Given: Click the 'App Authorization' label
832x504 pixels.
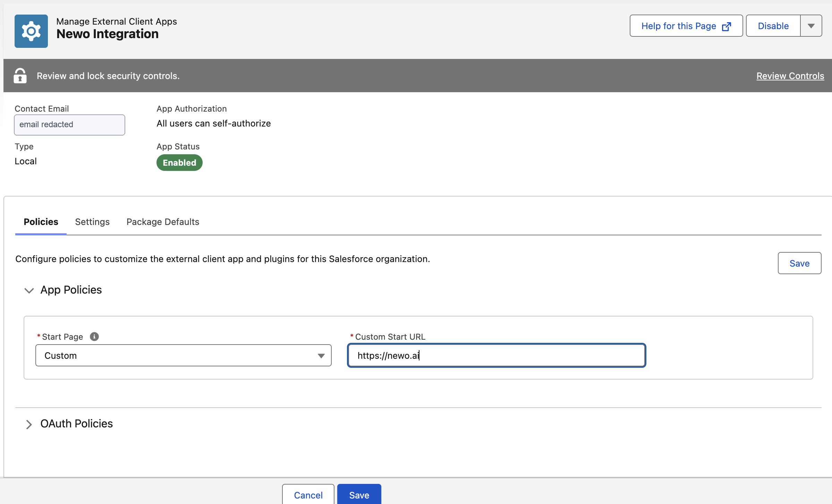Looking at the screenshot, I should click(192, 109).
